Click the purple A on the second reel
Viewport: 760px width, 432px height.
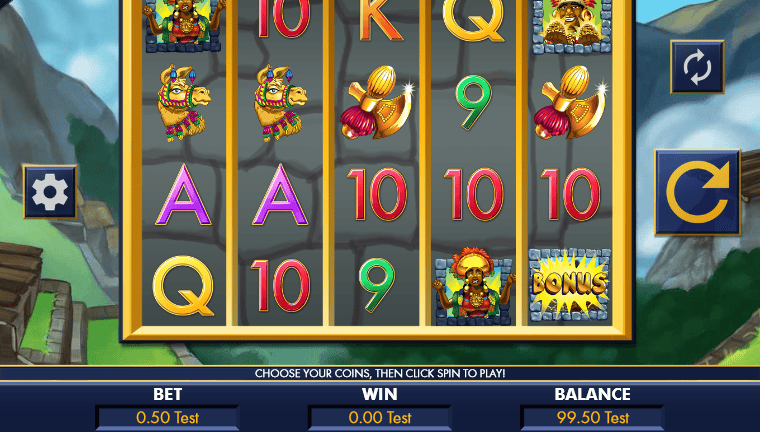[280, 194]
